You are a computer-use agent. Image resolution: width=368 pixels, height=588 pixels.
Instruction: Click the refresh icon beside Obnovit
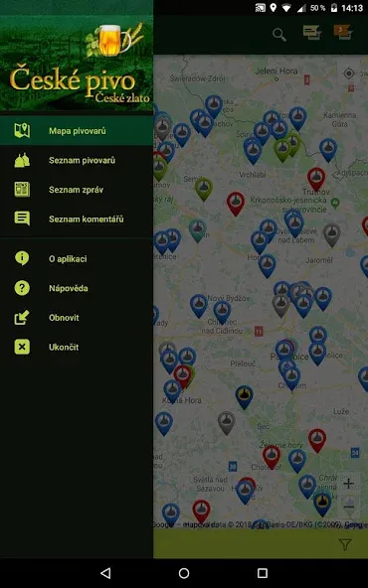point(22,318)
